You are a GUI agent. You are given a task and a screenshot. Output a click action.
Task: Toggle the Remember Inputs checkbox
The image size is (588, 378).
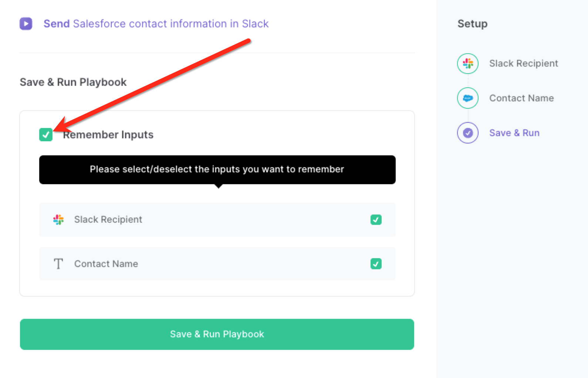point(46,135)
